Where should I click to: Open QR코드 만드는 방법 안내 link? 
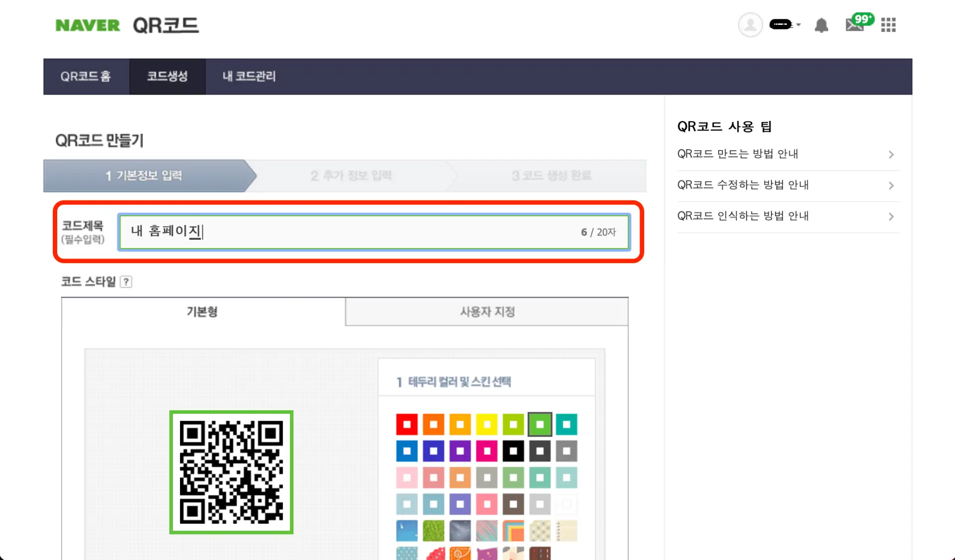click(x=738, y=154)
